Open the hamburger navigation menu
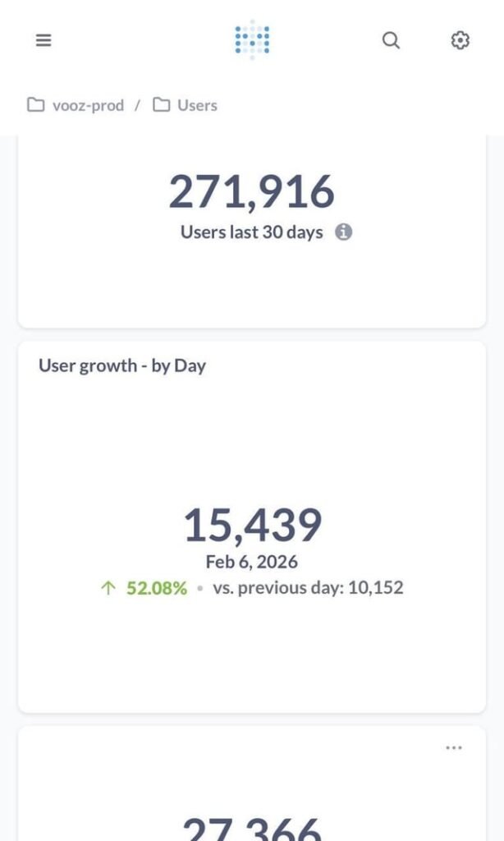 click(x=43, y=39)
